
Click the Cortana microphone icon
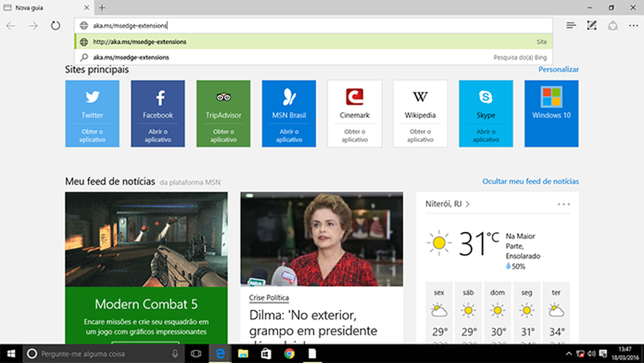pos(175,354)
